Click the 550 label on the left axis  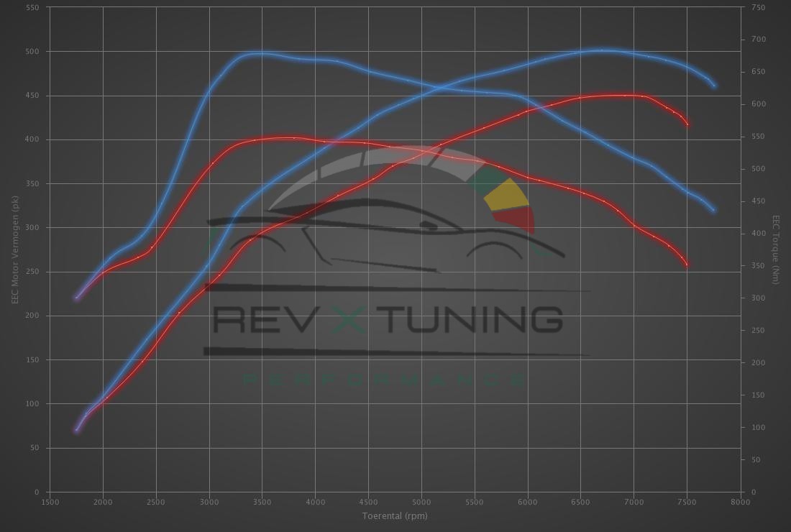coord(33,7)
